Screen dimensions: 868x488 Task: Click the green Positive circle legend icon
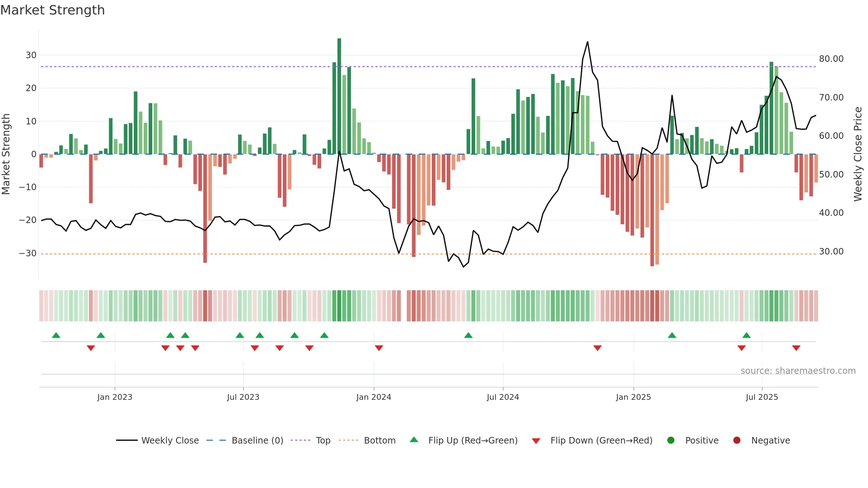point(671,440)
